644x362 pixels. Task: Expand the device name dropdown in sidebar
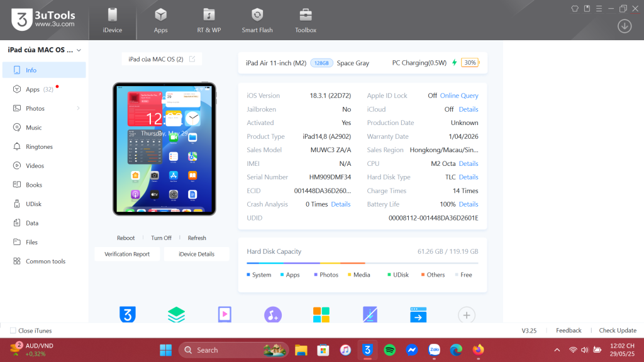(x=79, y=50)
